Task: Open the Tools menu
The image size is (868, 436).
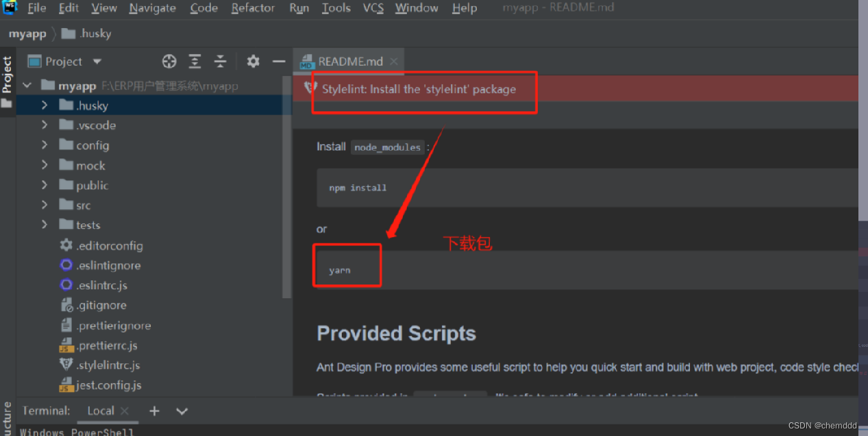Action: coord(336,8)
